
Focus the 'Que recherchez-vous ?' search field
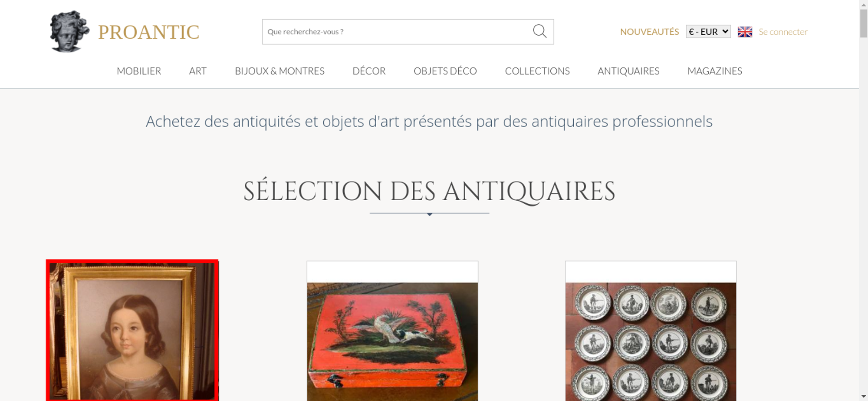click(397, 32)
